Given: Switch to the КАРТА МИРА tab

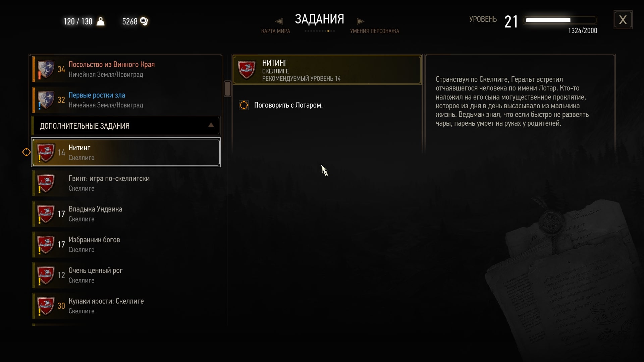Looking at the screenshot, I should point(276,31).
